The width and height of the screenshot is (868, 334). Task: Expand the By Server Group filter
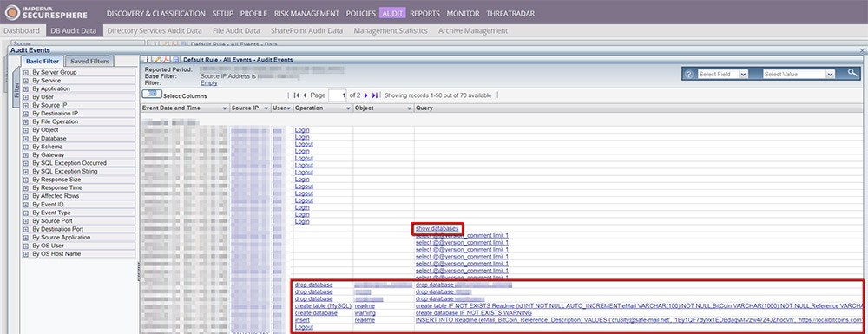[x=26, y=73]
